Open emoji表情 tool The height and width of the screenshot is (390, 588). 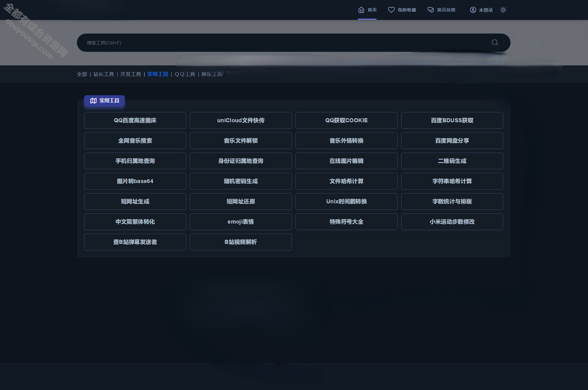tap(241, 222)
